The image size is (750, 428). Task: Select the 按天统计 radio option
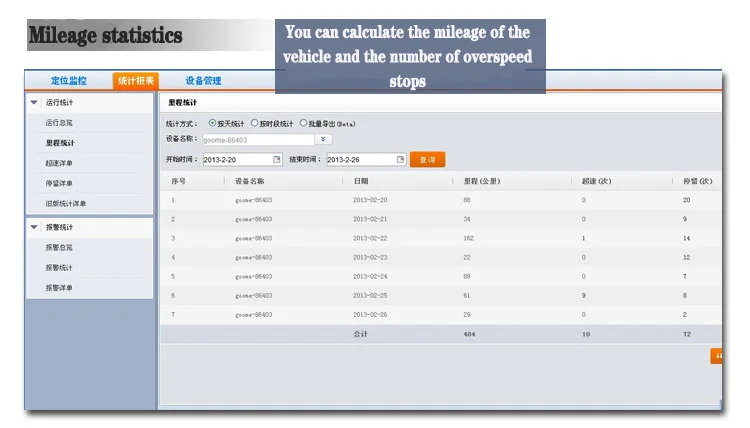click(x=212, y=123)
